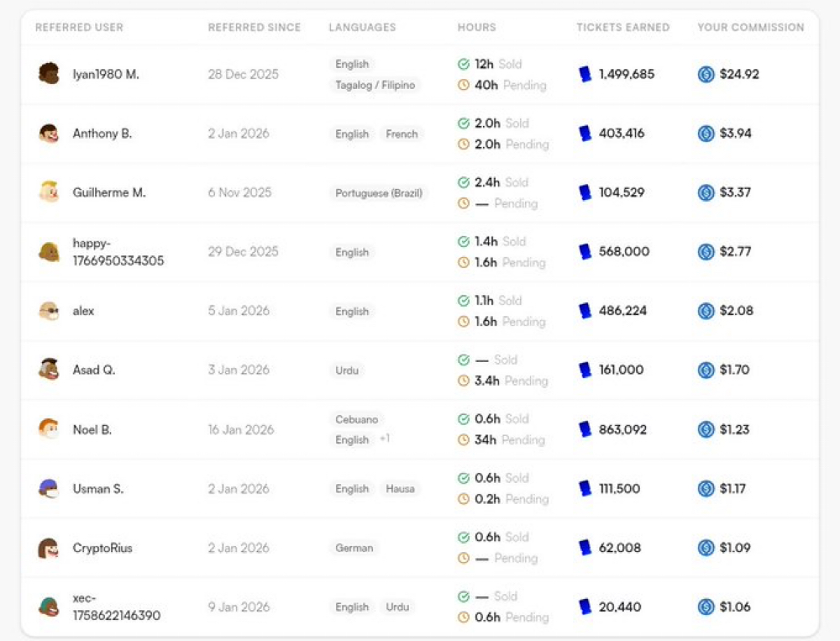Viewport: 840px width, 641px height.
Task: Click the commission coin icon beside $24.92
Action: 706,74
